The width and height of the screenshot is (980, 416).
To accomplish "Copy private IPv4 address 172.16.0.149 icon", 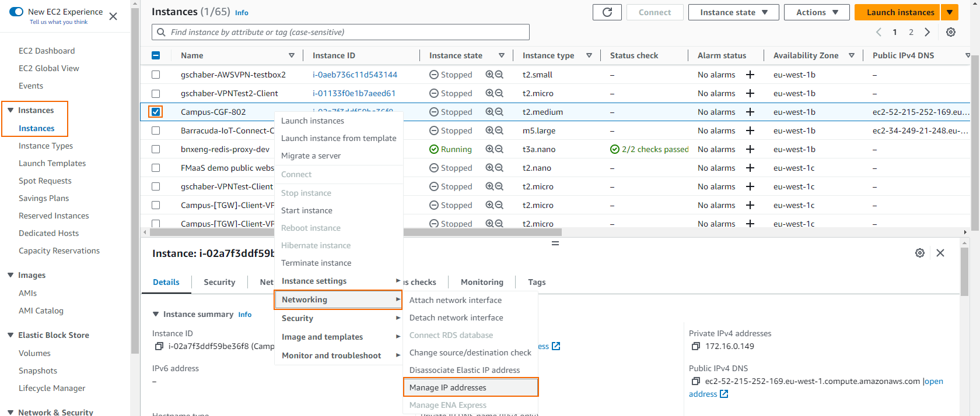I will point(695,346).
